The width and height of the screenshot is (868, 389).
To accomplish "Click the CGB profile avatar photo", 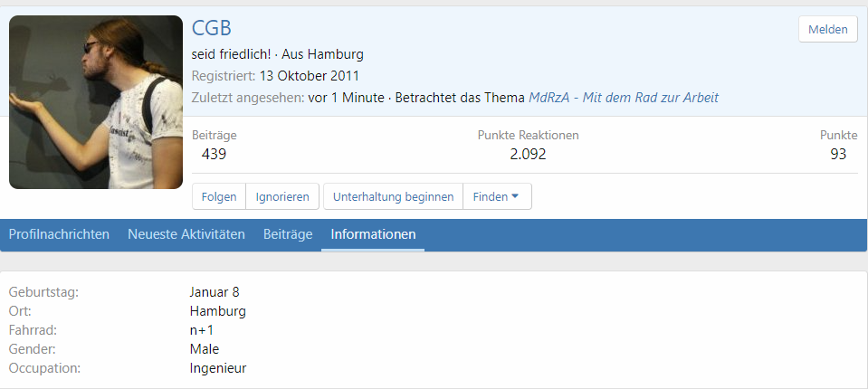I will pyautogui.click(x=96, y=102).
